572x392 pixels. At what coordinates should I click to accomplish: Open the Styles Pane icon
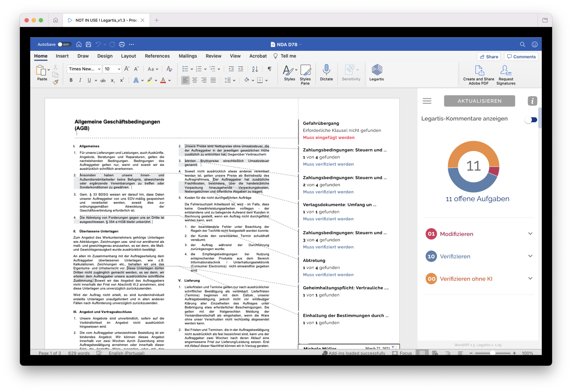(305, 70)
